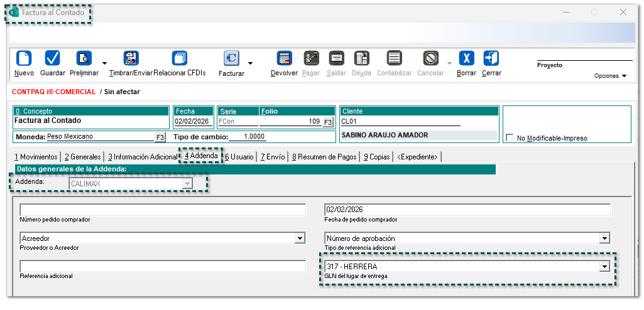Click the Nuevo document icon
Screen dimensions: 644x310
pyautogui.click(x=23, y=58)
